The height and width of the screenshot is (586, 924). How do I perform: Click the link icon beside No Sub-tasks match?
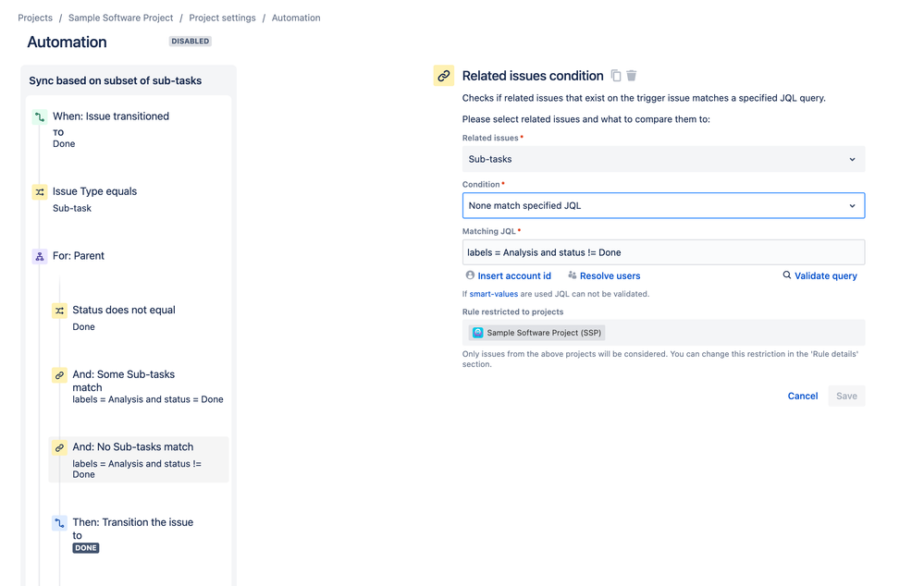[x=59, y=447]
